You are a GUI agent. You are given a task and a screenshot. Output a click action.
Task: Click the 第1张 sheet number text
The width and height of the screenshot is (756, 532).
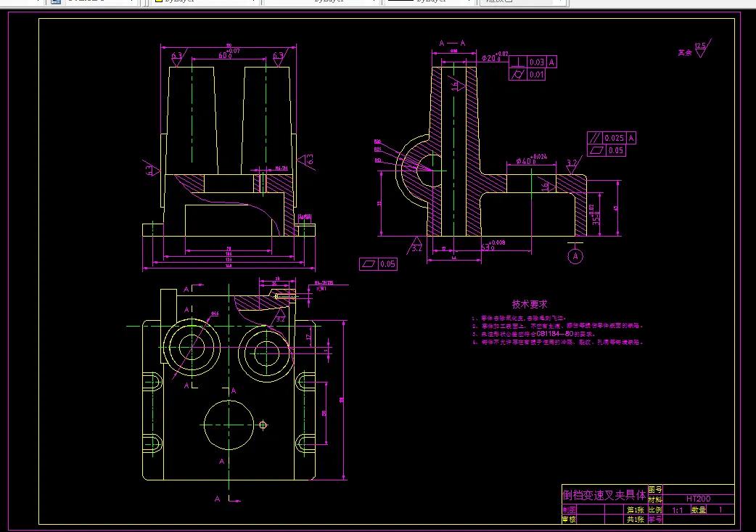(636, 510)
